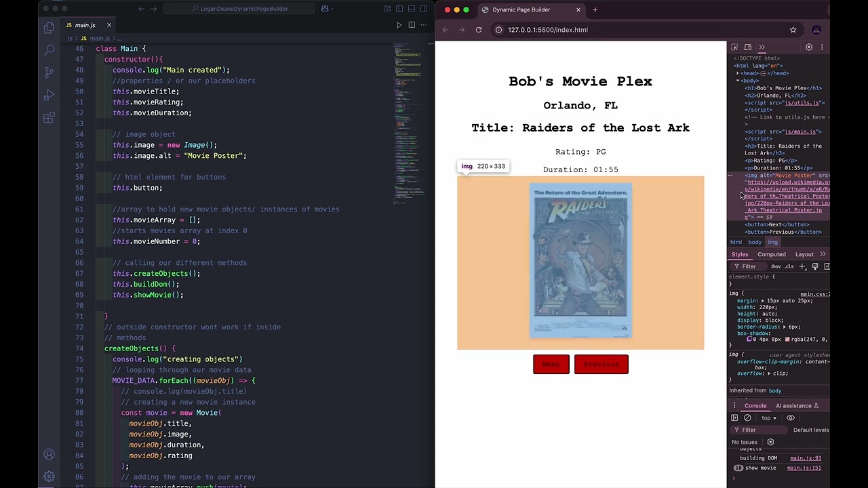The width and height of the screenshot is (868, 488).
Task: Toggle the :hov element state panel
Action: point(776,266)
